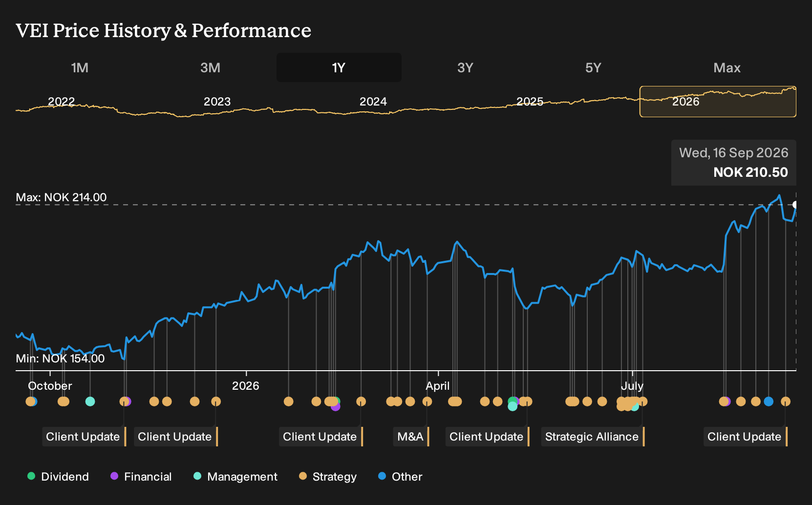Toggle Dividend events in the legend
812x505 pixels.
pos(58,476)
